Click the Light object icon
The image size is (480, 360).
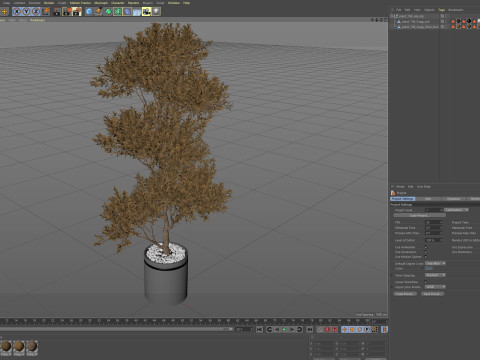(156, 12)
